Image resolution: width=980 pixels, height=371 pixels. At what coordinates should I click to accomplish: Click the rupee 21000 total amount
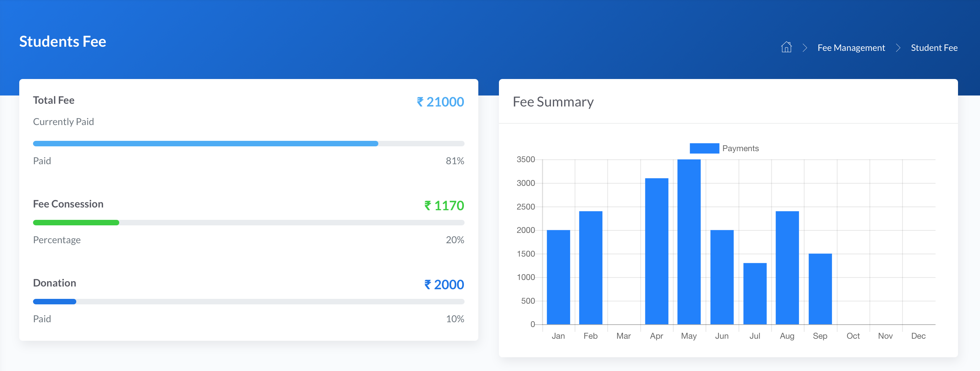(x=440, y=102)
